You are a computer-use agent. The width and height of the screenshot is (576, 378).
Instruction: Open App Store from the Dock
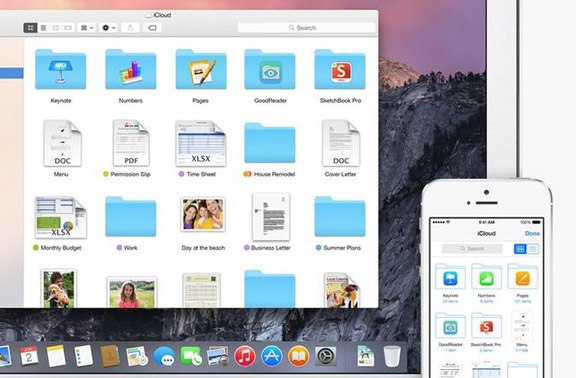272,356
